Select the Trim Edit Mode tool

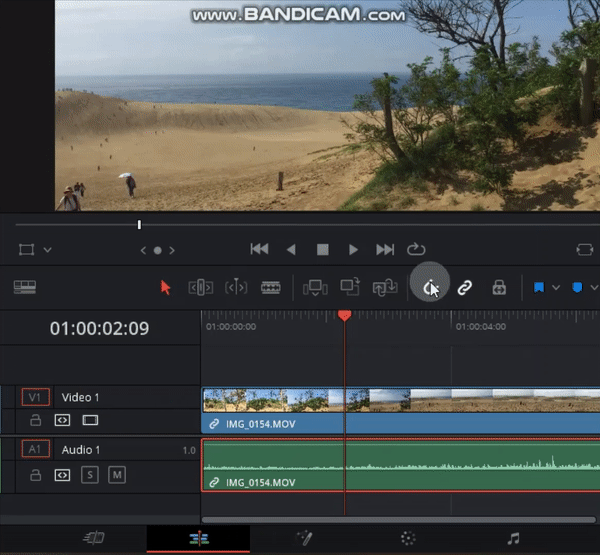(x=201, y=287)
